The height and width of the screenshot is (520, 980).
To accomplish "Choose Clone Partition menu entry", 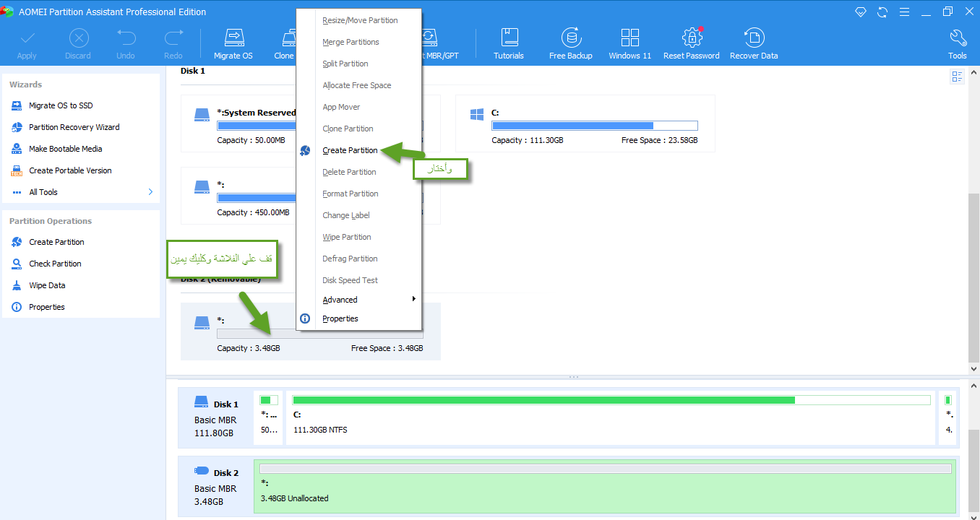I will tap(348, 129).
